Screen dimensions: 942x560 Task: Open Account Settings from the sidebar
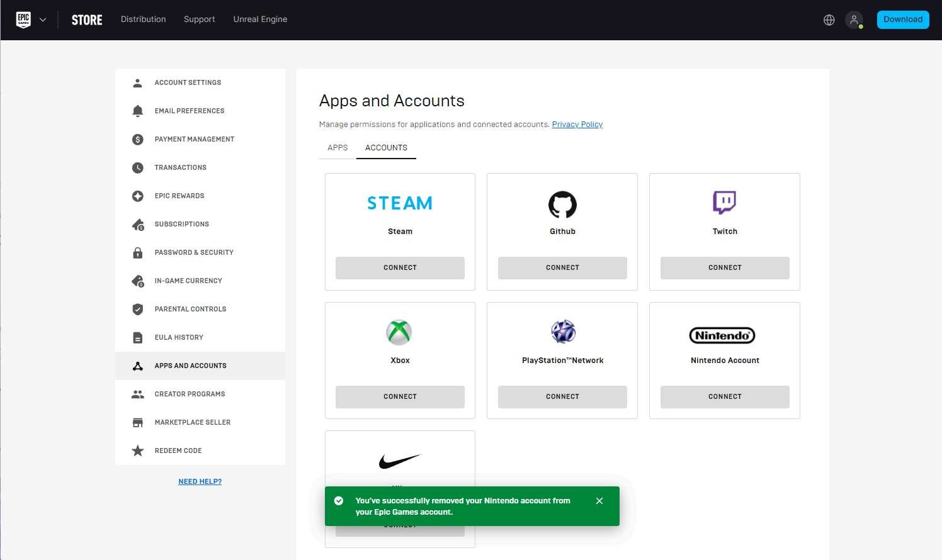pyautogui.click(x=200, y=82)
